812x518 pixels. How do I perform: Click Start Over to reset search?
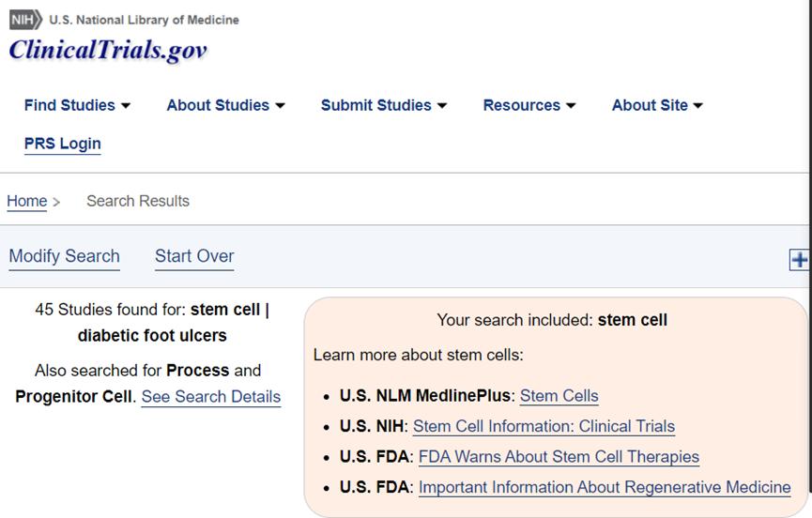(194, 256)
